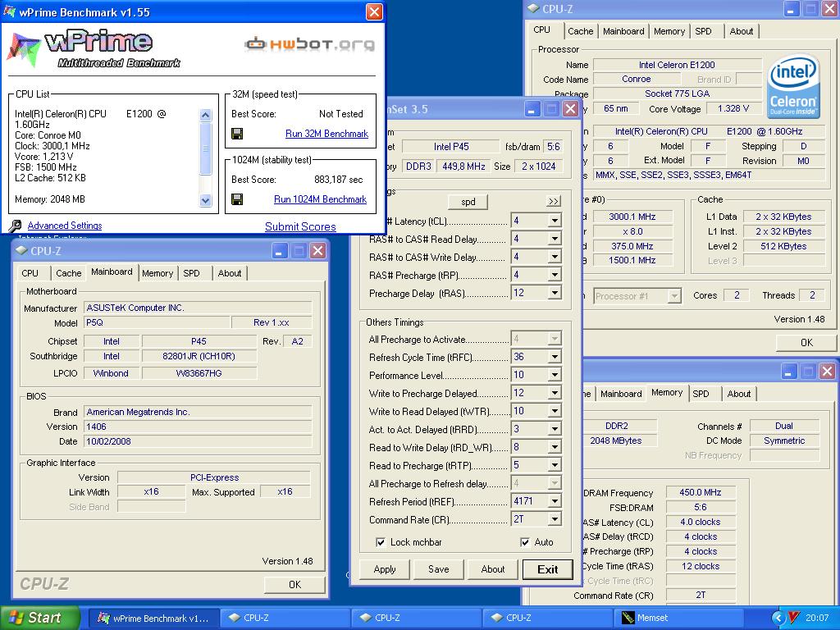Click the Save button in MemSet
The image size is (840, 630).
tap(439, 569)
